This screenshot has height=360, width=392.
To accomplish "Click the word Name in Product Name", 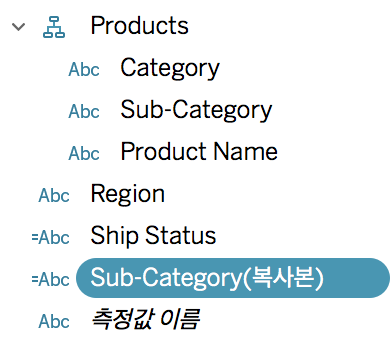I will coord(245,152).
